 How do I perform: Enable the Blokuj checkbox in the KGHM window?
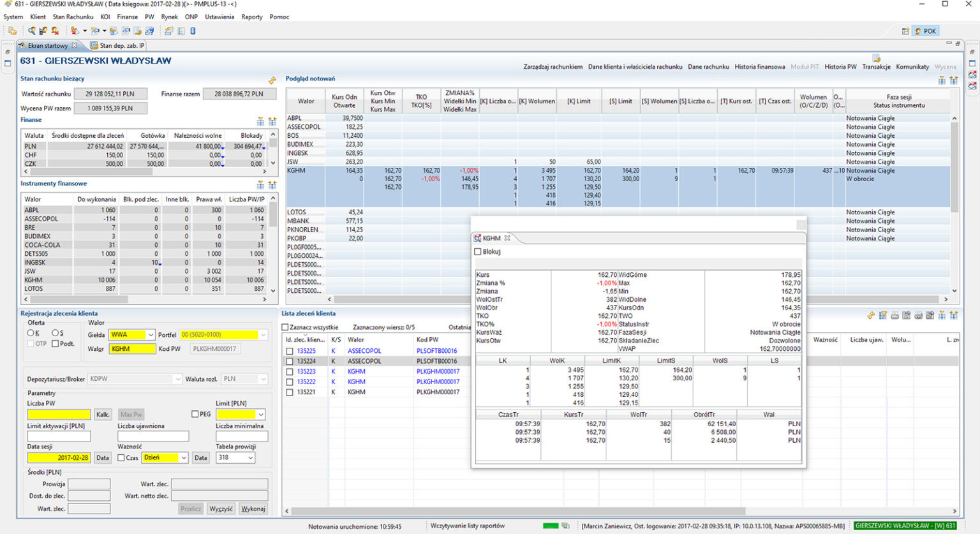pos(478,252)
